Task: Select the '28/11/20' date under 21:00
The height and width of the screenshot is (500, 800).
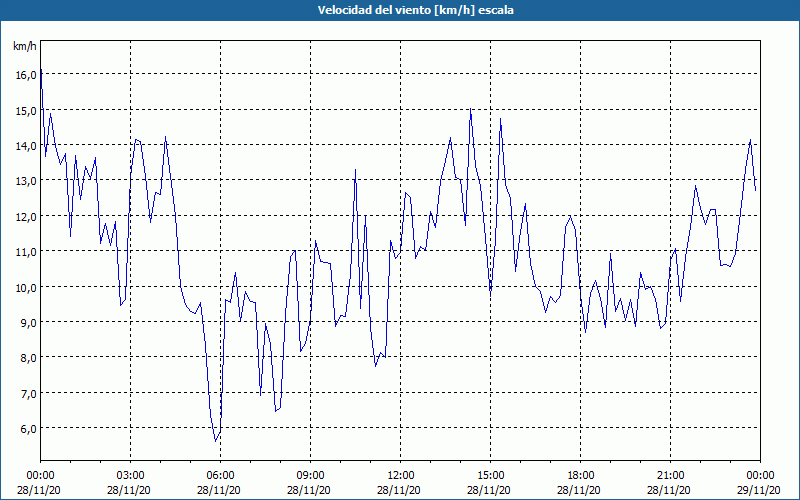Action: tap(669, 490)
